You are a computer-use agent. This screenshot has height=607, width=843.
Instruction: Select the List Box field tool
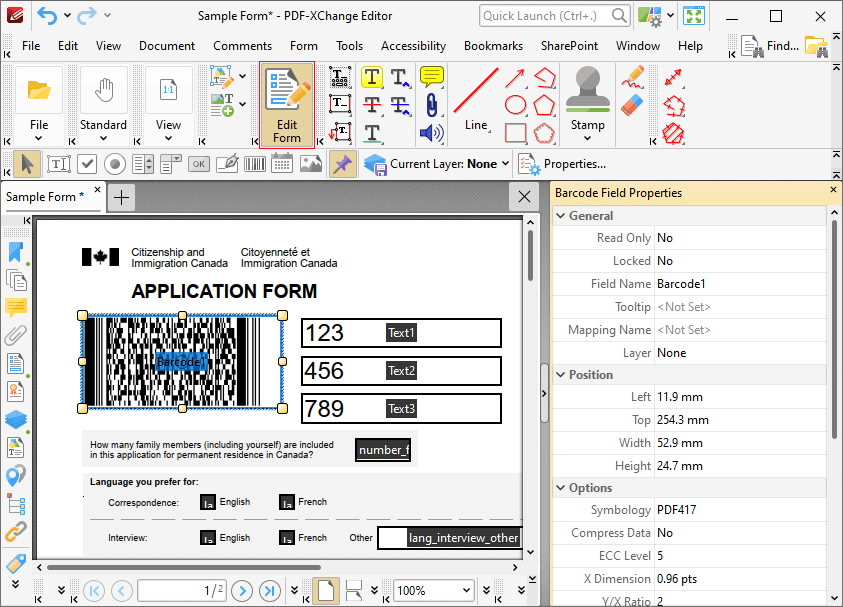143,164
